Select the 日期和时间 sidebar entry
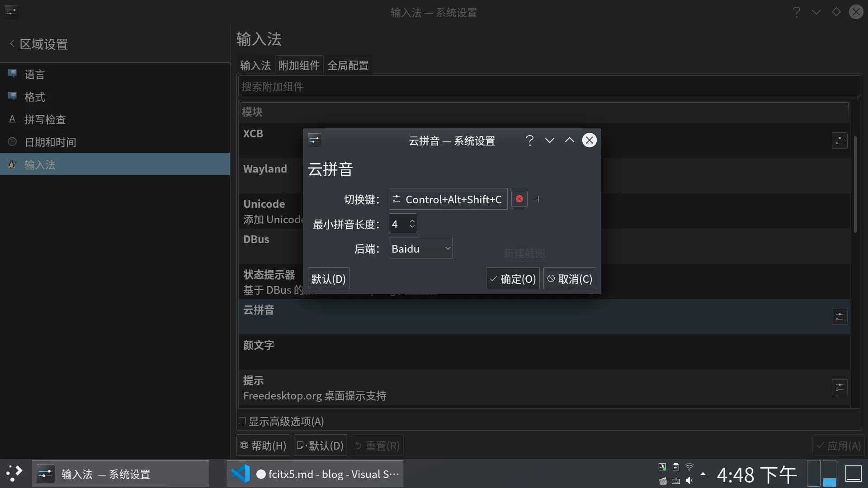This screenshot has height=488, width=868. coord(115,142)
